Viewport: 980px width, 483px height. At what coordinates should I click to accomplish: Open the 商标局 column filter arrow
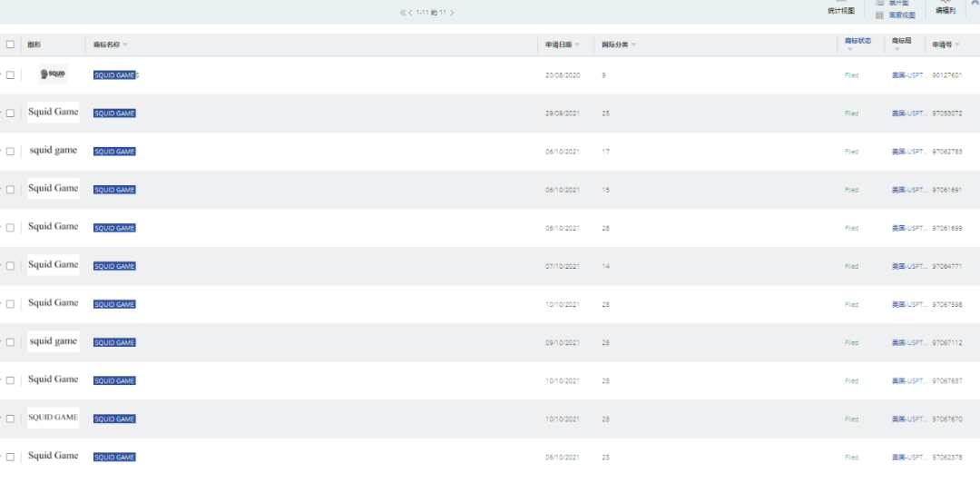click(x=897, y=49)
